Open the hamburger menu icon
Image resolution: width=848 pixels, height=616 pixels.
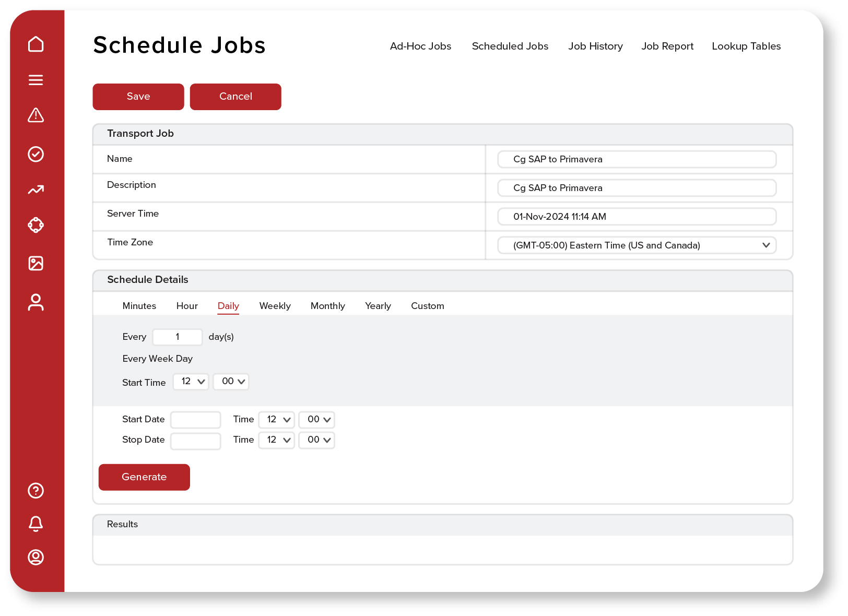(36, 80)
